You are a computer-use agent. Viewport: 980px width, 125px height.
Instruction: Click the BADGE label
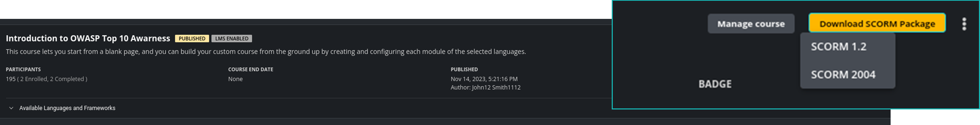714,84
